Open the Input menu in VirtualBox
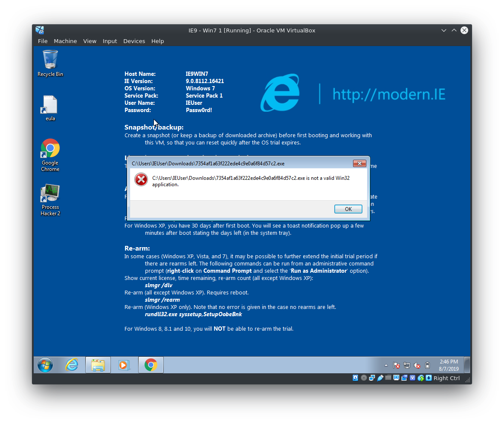The height and width of the screenshot is (424, 504). 110,41
